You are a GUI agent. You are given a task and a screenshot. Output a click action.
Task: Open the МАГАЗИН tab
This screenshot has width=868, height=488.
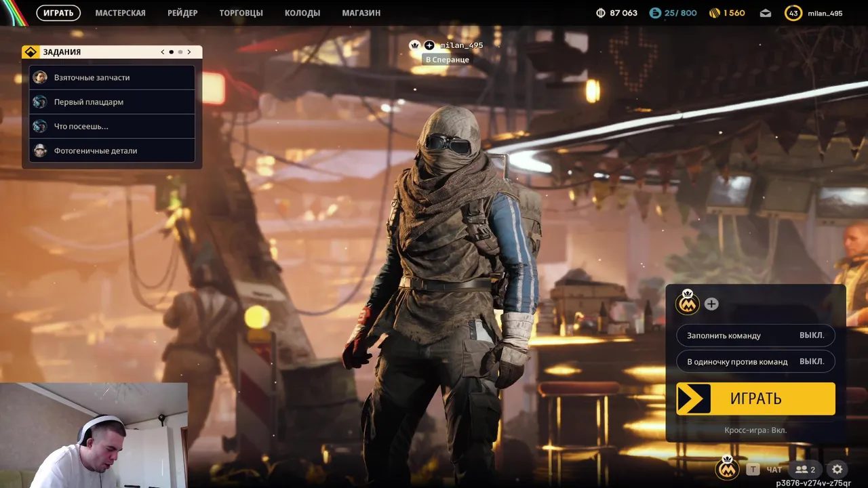click(x=361, y=13)
